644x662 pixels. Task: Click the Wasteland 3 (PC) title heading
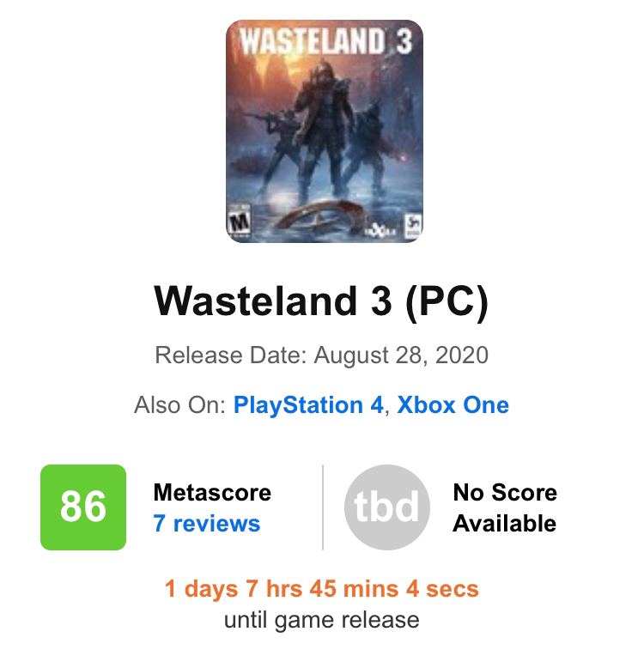click(x=321, y=301)
